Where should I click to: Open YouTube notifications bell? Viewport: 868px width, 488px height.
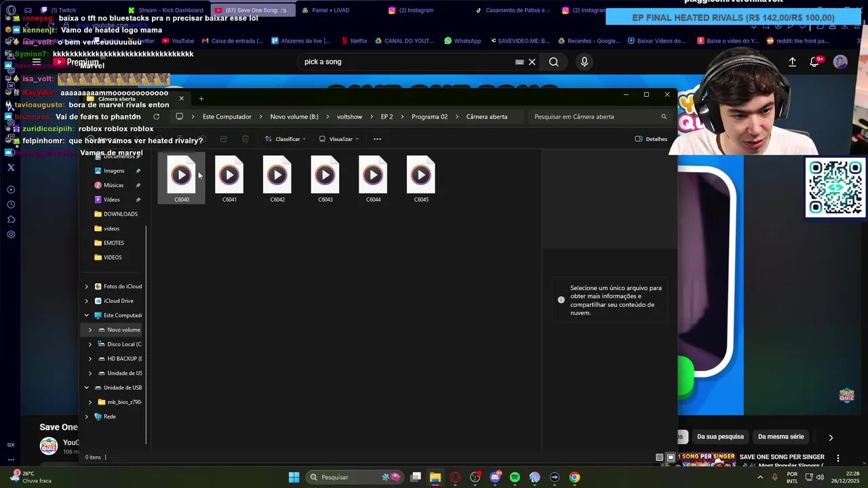click(x=814, y=62)
